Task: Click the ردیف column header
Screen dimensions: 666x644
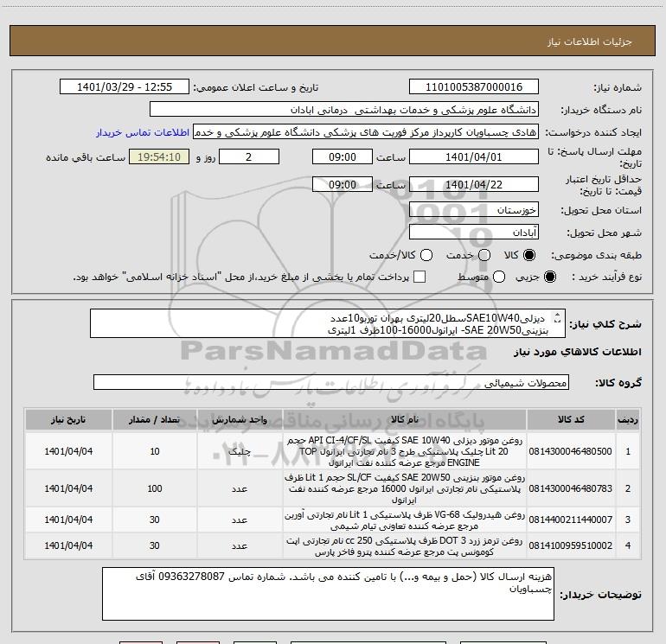Action: point(628,419)
